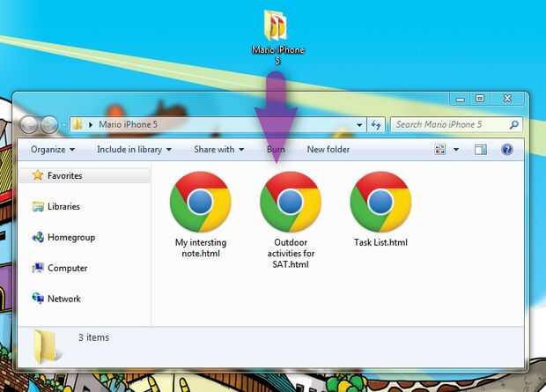Toggle the preview pane button

point(481,150)
